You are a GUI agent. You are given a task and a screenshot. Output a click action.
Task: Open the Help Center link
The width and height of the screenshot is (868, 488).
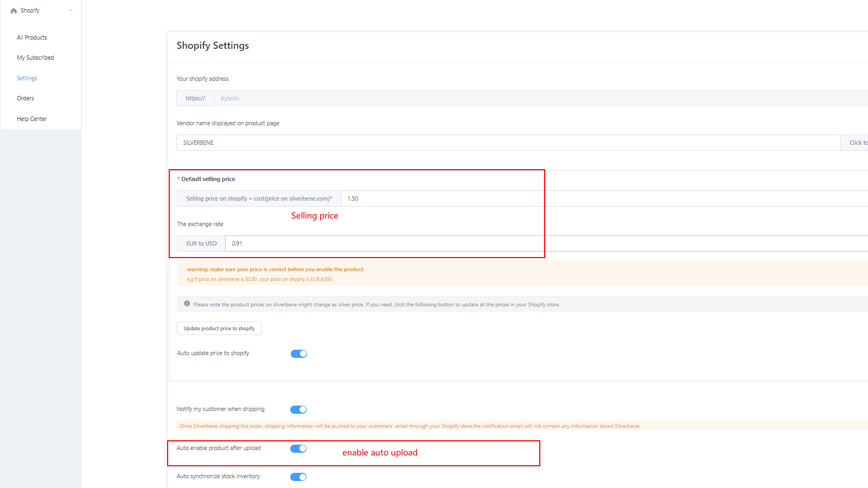(x=32, y=119)
